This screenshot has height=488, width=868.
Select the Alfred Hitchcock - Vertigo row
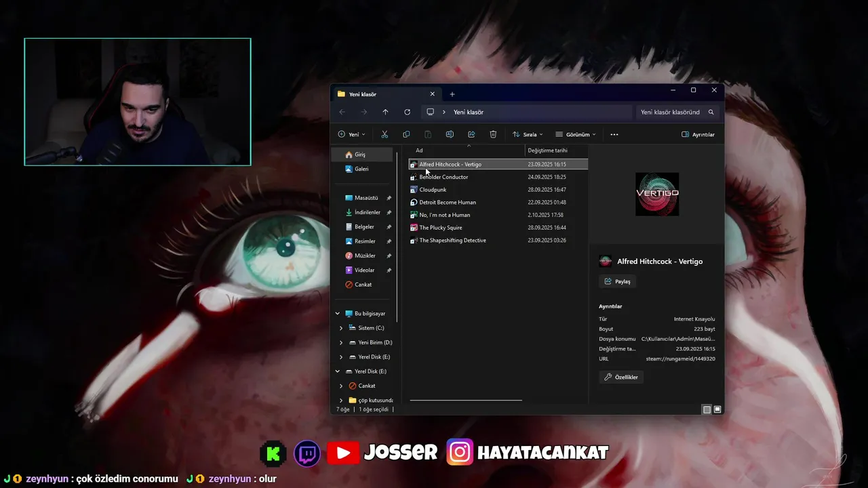click(x=498, y=164)
